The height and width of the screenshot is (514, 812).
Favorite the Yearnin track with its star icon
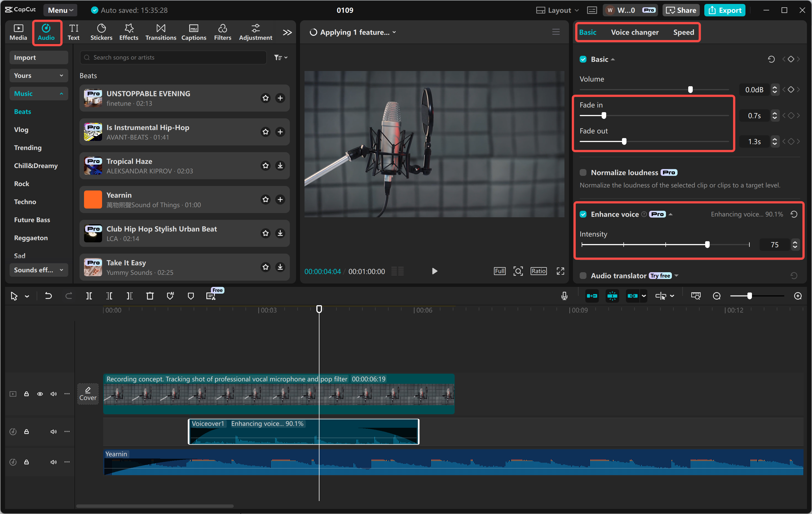pyautogui.click(x=266, y=200)
